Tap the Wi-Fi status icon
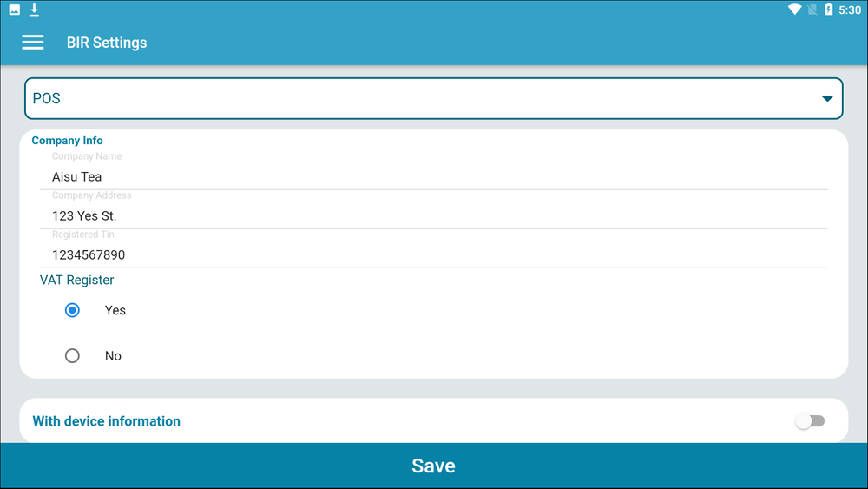 point(794,10)
